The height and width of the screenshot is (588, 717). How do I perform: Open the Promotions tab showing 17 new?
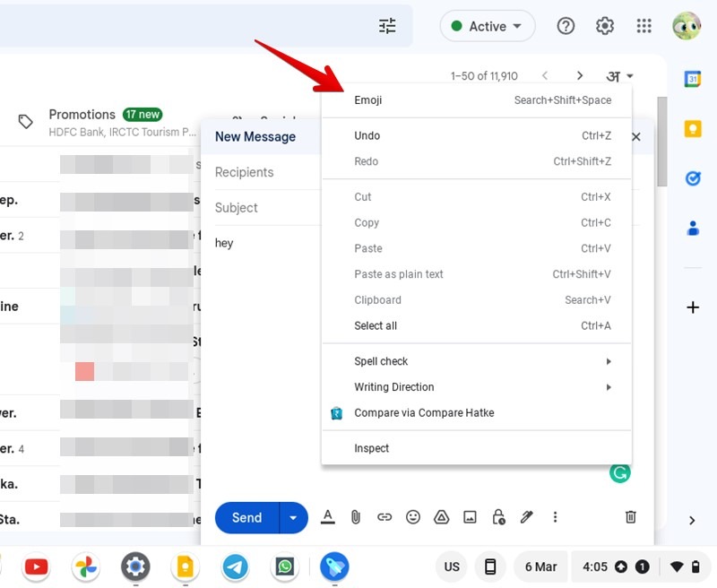coord(82,115)
